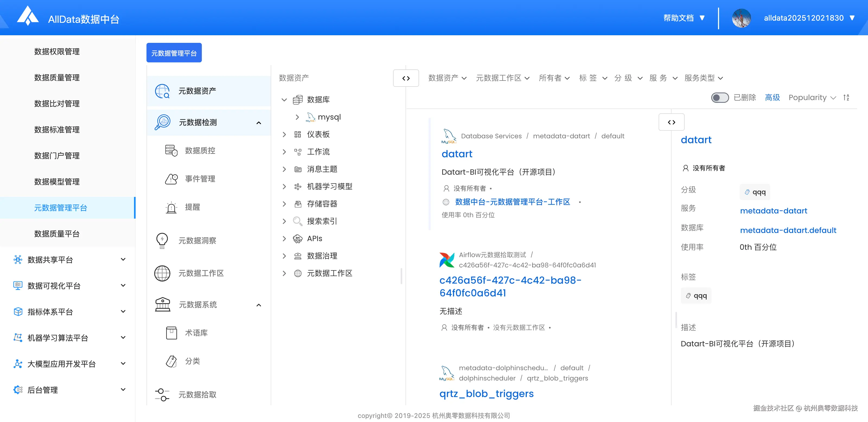Open 数据质控 icon in sidebar
Image resolution: width=868 pixels, height=422 pixels.
(x=171, y=151)
